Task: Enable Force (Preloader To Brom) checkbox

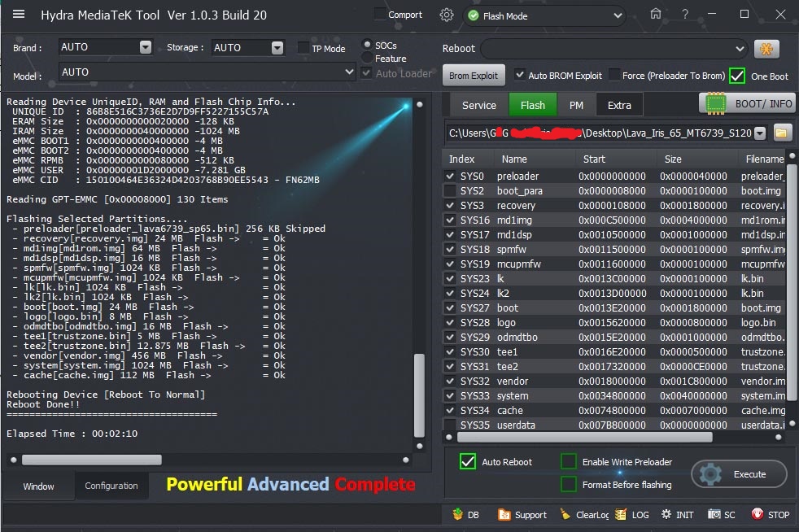Action: tap(614, 76)
